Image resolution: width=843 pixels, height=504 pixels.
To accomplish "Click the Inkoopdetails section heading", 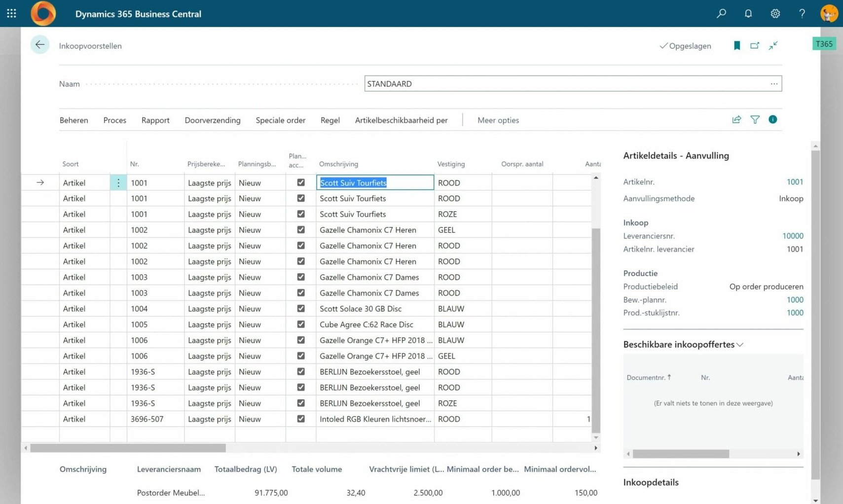I will click(651, 482).
